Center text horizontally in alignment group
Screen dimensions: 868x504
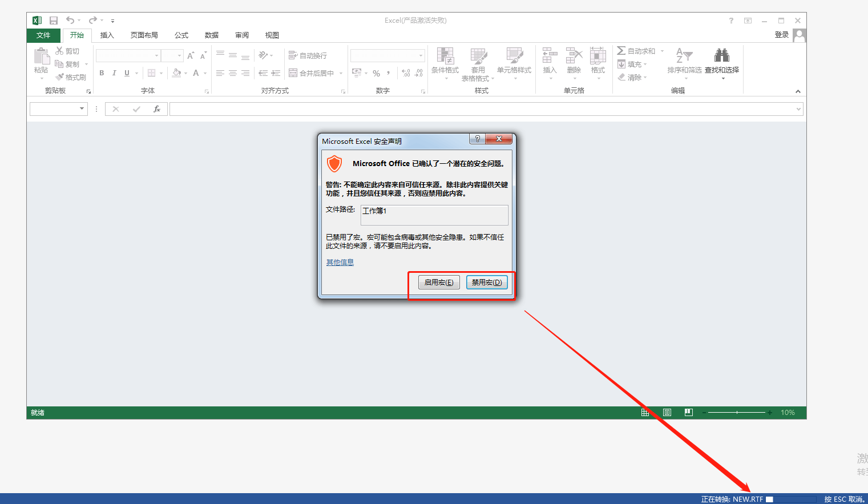tap(233, 73)
